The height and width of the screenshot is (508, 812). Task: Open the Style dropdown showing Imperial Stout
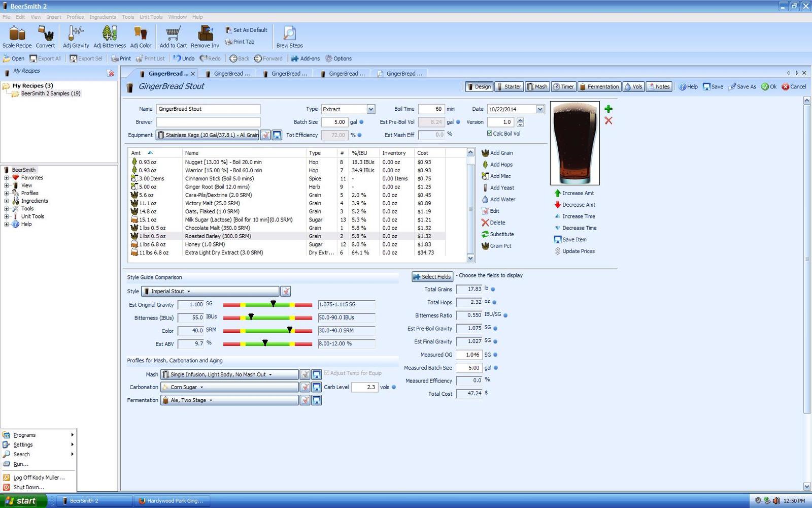211,292
